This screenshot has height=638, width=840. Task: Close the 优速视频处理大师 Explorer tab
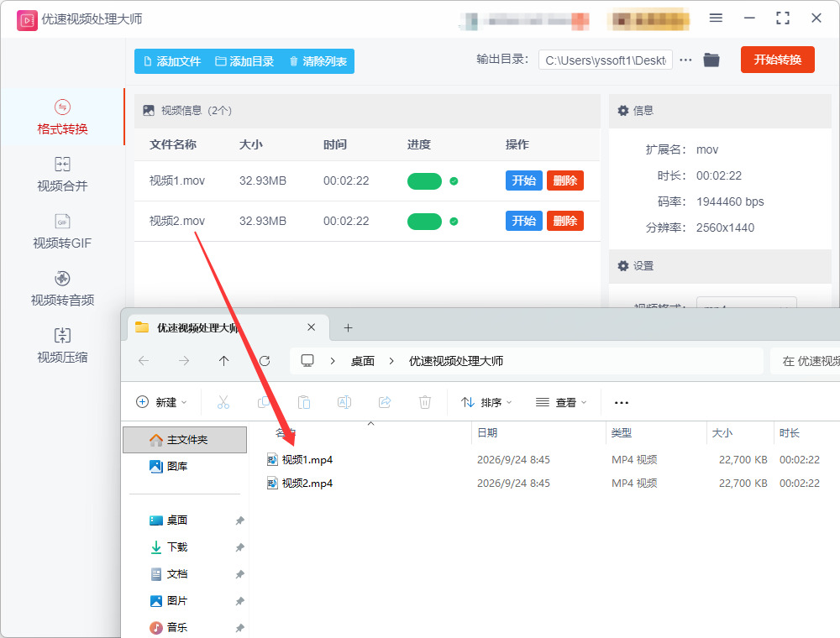[x=312, y=327]
